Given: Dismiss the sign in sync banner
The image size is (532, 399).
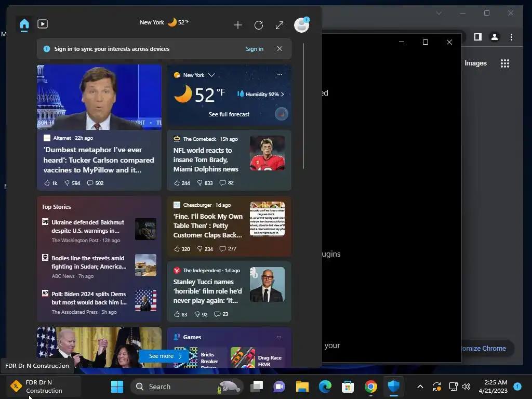Looking at the screenshot, I should tap(280, 48).
